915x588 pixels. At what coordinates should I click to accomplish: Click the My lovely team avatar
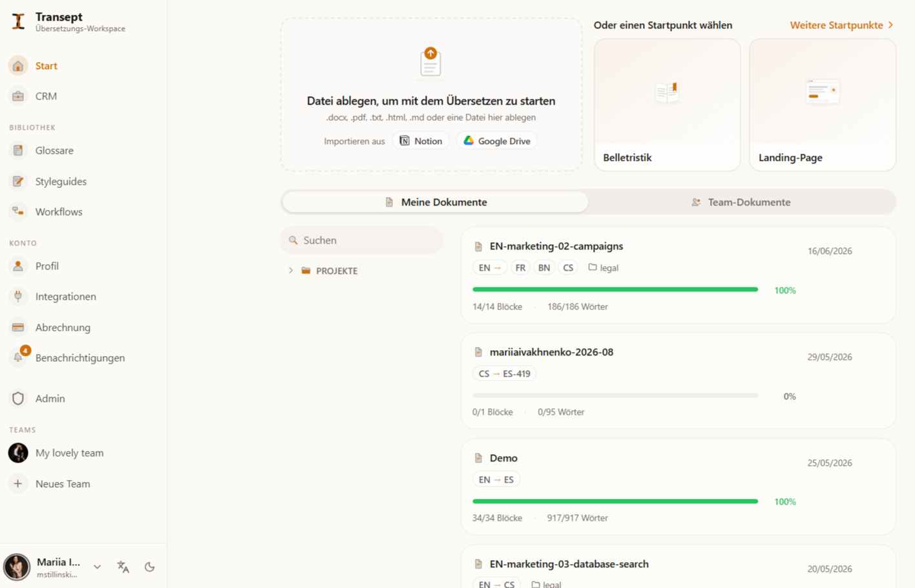[18, 453]
